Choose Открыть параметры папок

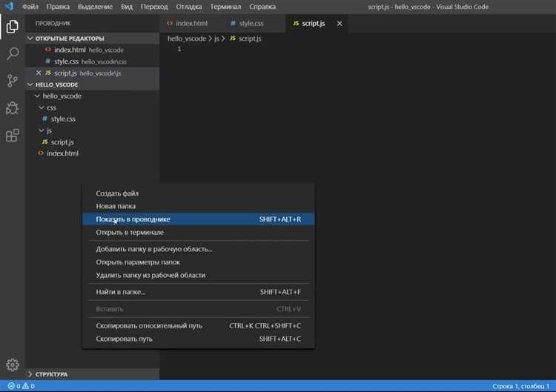click(198, 262)
